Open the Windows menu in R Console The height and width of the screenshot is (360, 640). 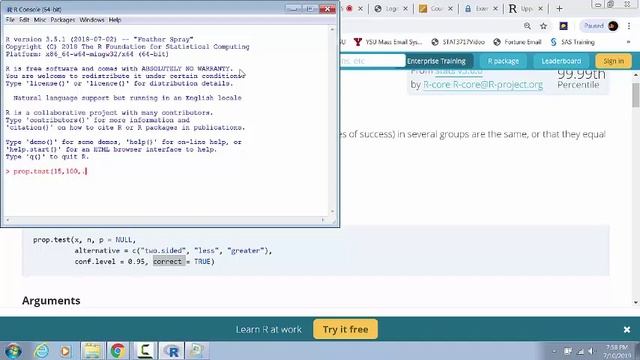point(92,20)
